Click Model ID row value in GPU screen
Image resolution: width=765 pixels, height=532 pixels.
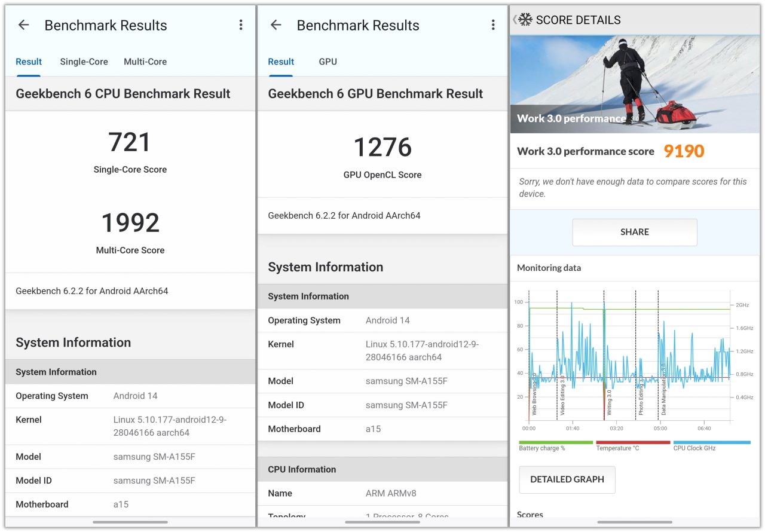[x=406, y=405]
